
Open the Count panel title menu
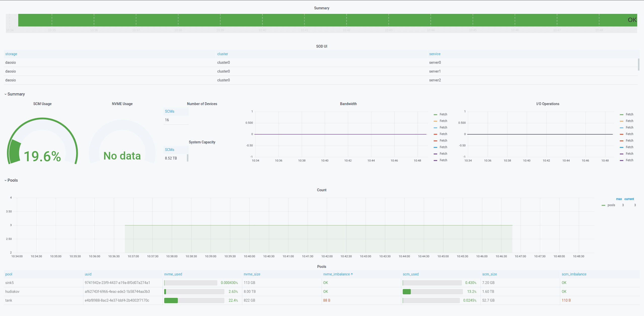pos(322,190)
